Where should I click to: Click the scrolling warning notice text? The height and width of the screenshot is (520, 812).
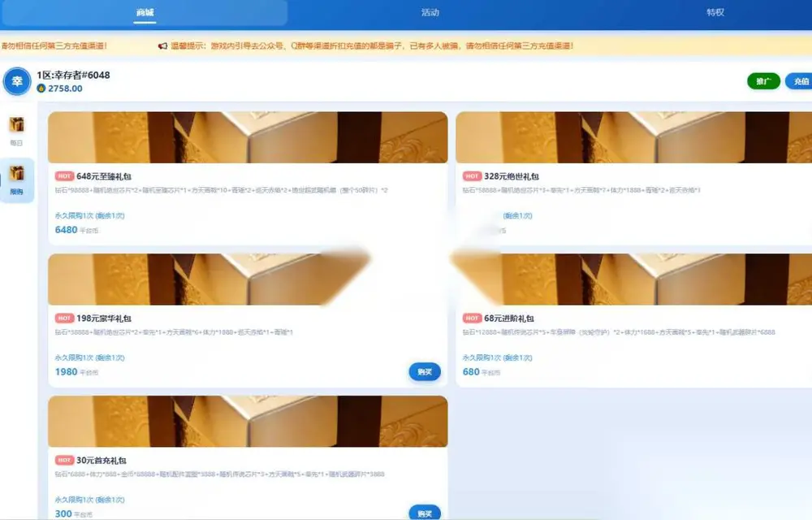(x=372, y=45)
